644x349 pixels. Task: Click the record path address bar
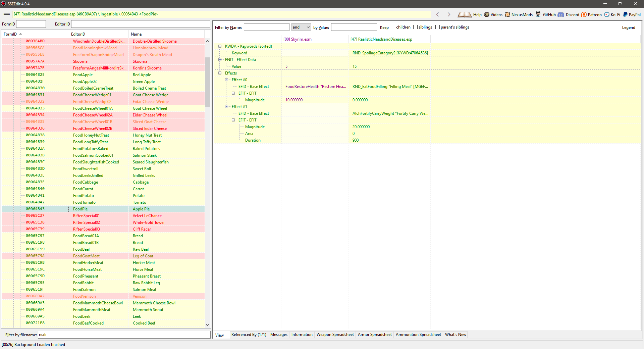(221, 14)
